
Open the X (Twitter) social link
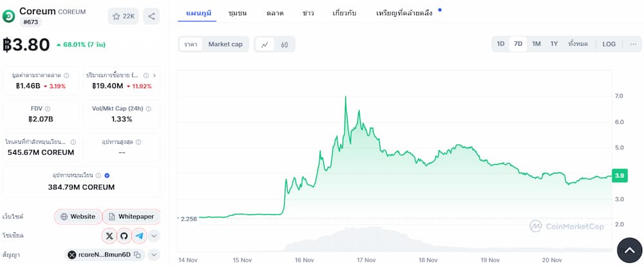[x=109, y=236]
